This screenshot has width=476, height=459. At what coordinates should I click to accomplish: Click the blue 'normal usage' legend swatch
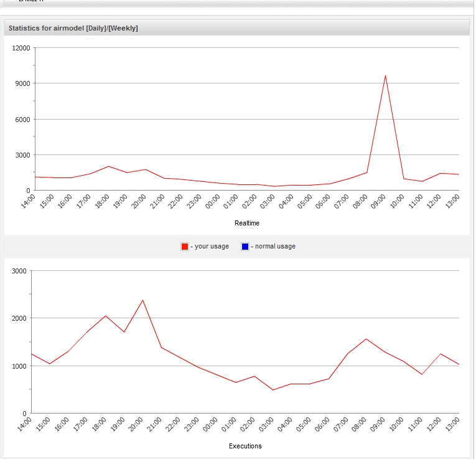tap(245, 247)
